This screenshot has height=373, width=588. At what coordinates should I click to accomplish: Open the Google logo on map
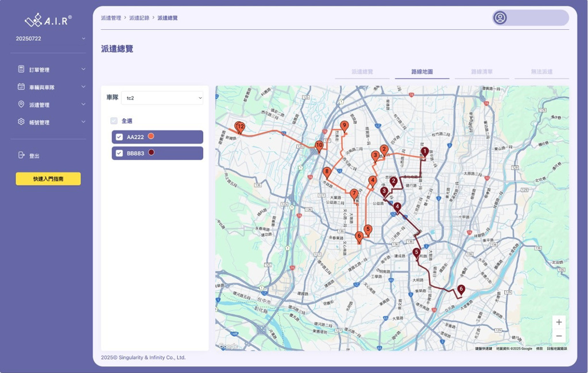[227, 346]
